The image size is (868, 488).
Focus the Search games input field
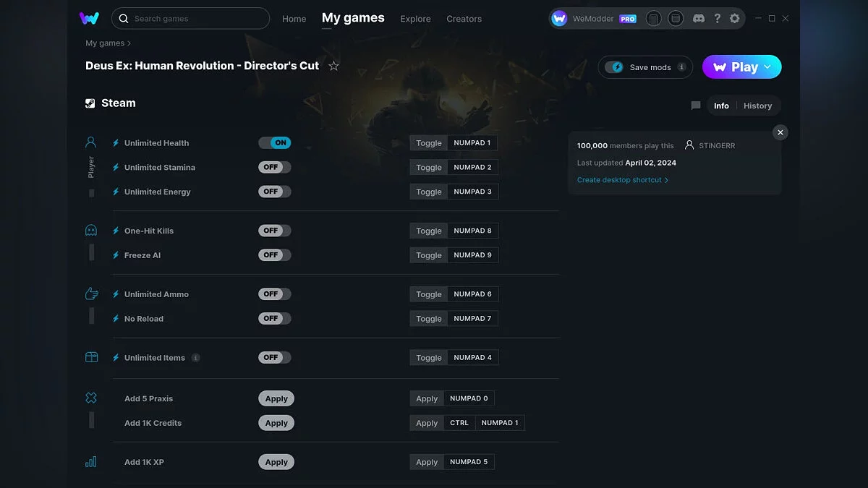coord(197,19)
